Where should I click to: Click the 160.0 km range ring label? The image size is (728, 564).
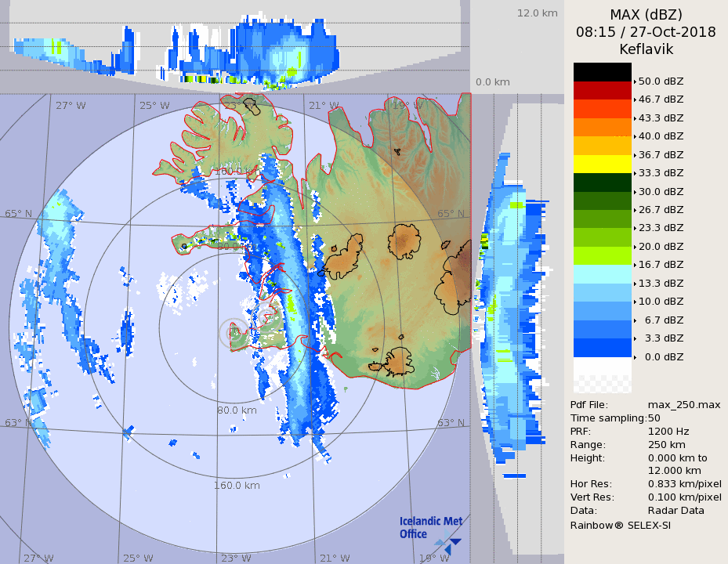237,485
